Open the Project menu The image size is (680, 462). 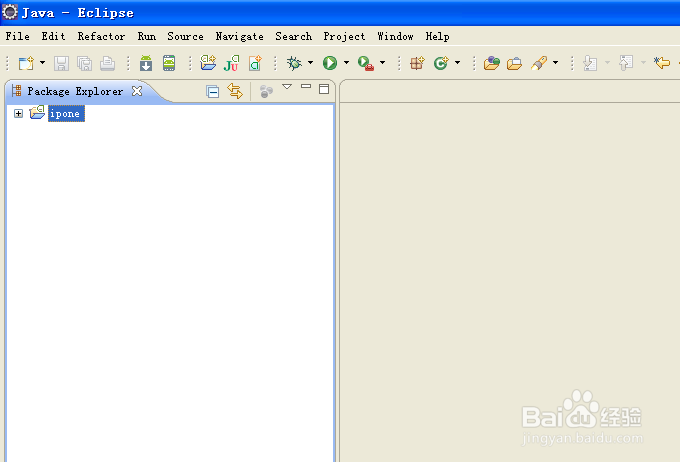344,36
